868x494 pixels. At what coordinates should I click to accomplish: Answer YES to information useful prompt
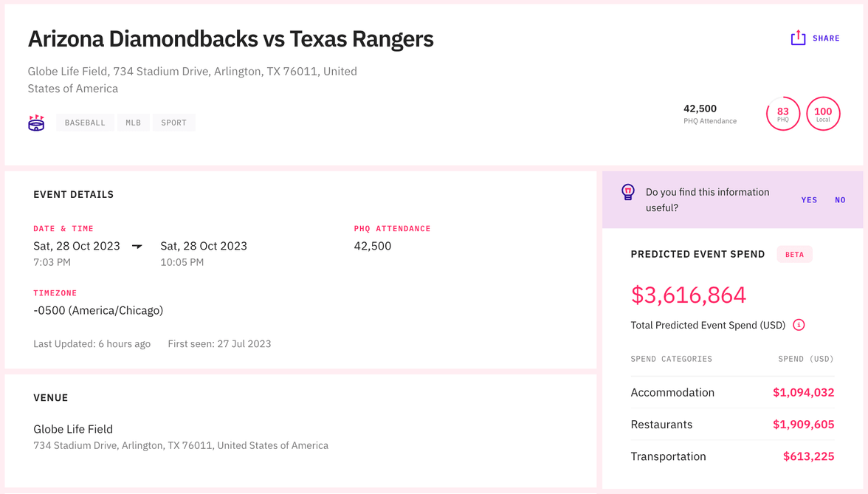tap(809, 200)
